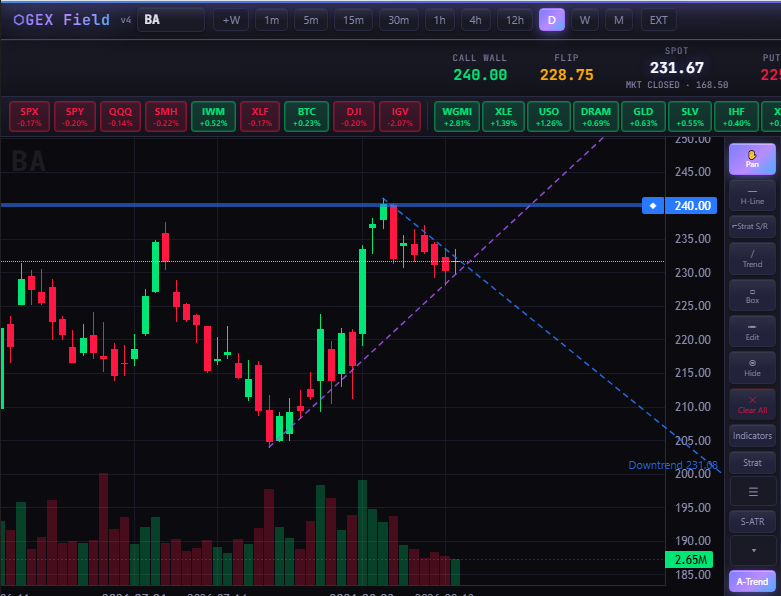Image resolution: width=781 pixels, height=596 pixels.
Task: Switch to 30m timeframe
Action: (x=398, y=20)
